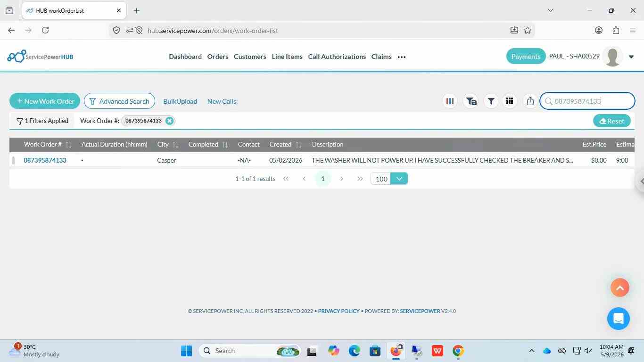
Task: Expand the side panel chevron handle
Action: [x=640, y=181]
